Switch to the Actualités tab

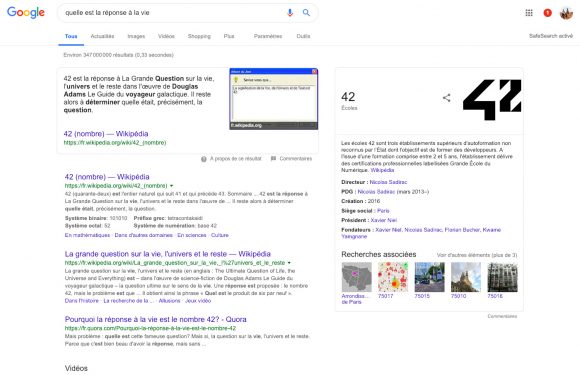click(102, 36)
